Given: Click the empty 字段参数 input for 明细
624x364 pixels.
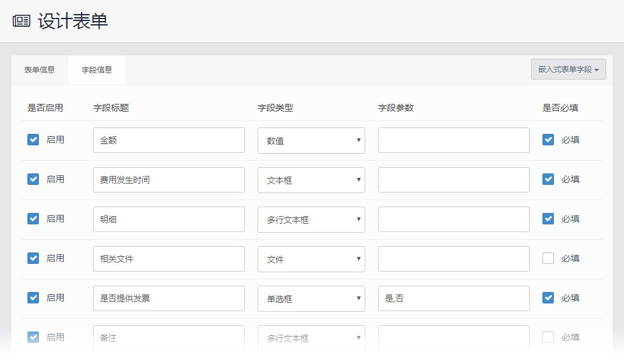Looking at the screenshot, I should [x=454, y=219].
